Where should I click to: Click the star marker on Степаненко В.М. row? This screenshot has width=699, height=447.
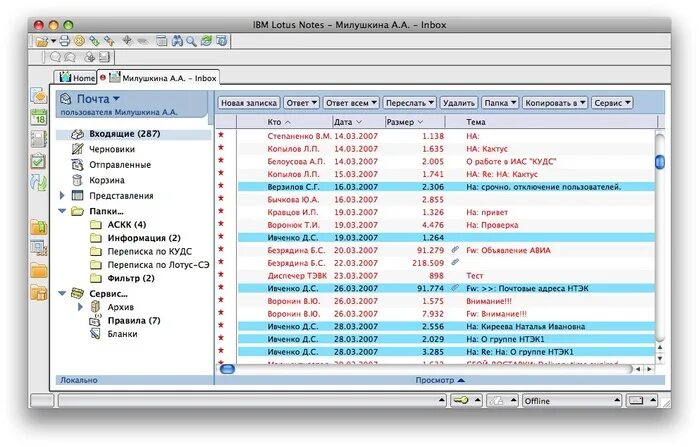221,135
